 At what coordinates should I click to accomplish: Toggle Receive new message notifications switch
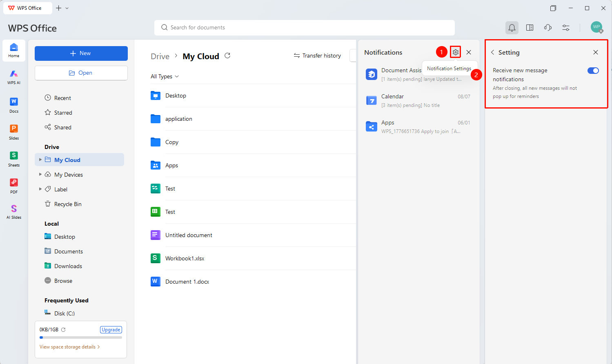pos(593,71)
